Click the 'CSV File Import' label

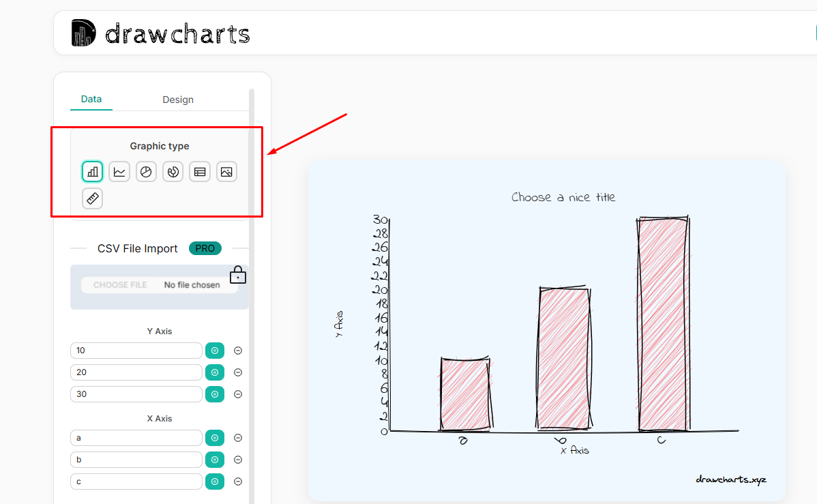(138, 249)
